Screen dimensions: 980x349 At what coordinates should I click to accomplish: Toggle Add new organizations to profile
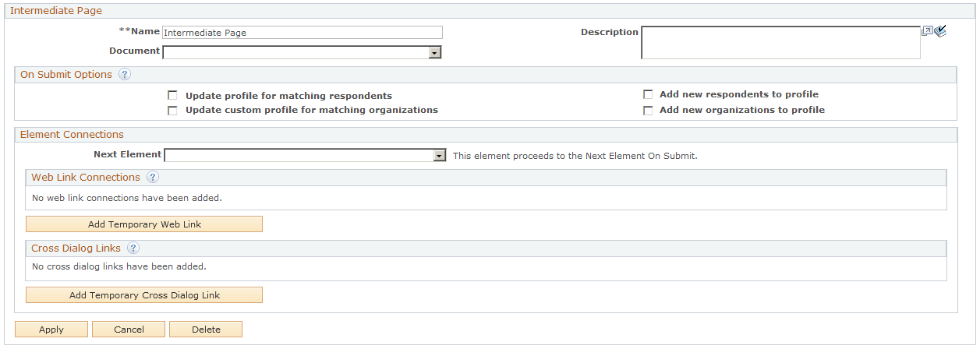[x=648, y=111]
